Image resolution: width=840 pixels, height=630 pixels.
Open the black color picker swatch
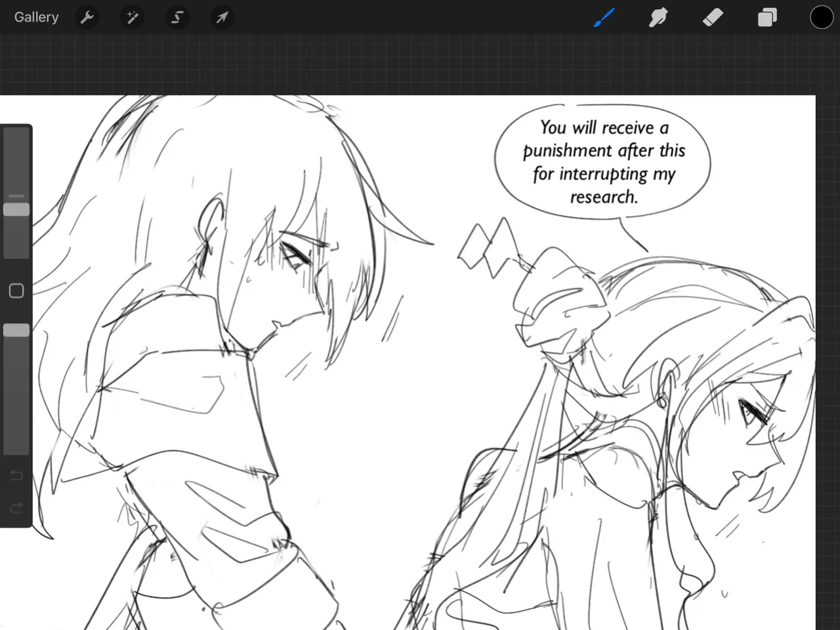[822, 17]
